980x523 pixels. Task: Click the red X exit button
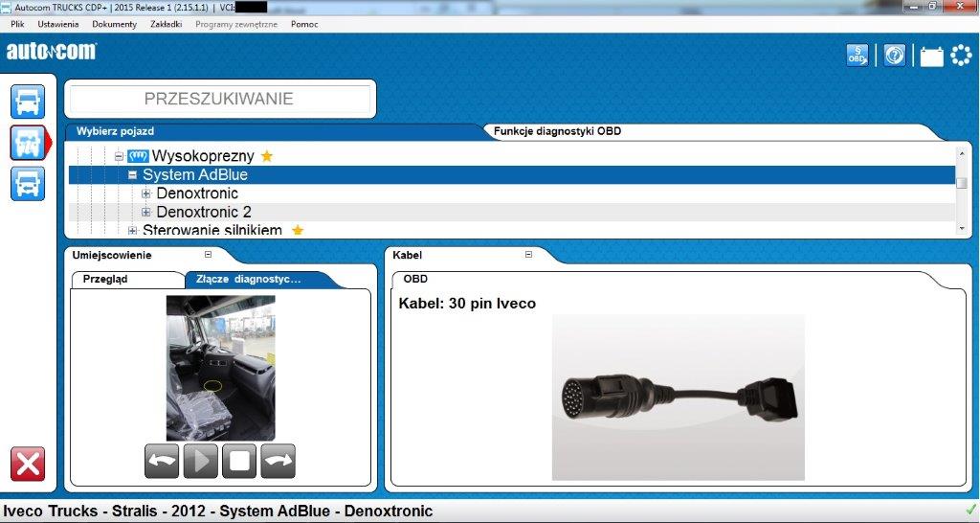click(28, 465)
